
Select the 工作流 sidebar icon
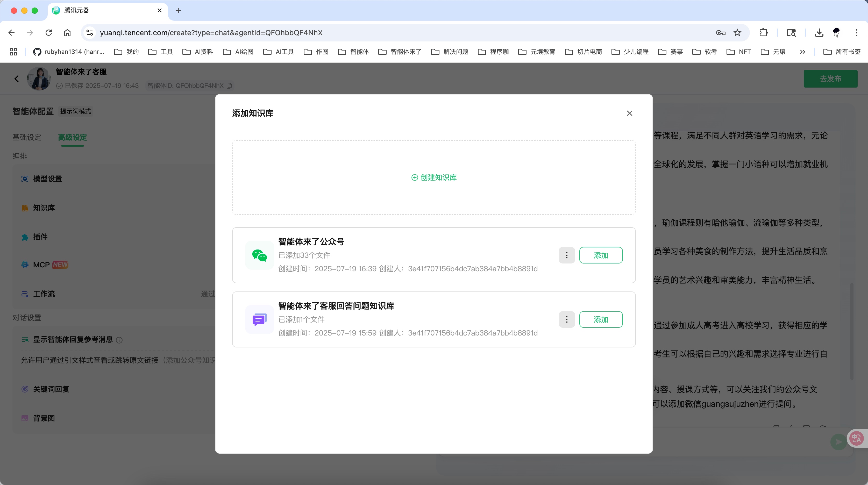coord(25,294)
